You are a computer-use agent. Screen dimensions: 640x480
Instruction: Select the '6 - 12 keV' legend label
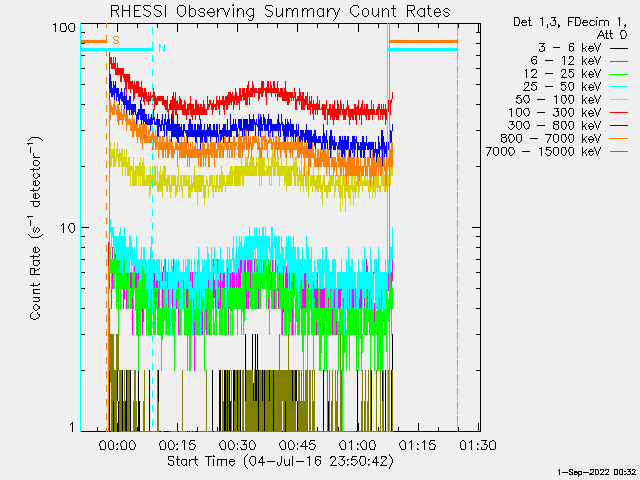click(566, 61)
